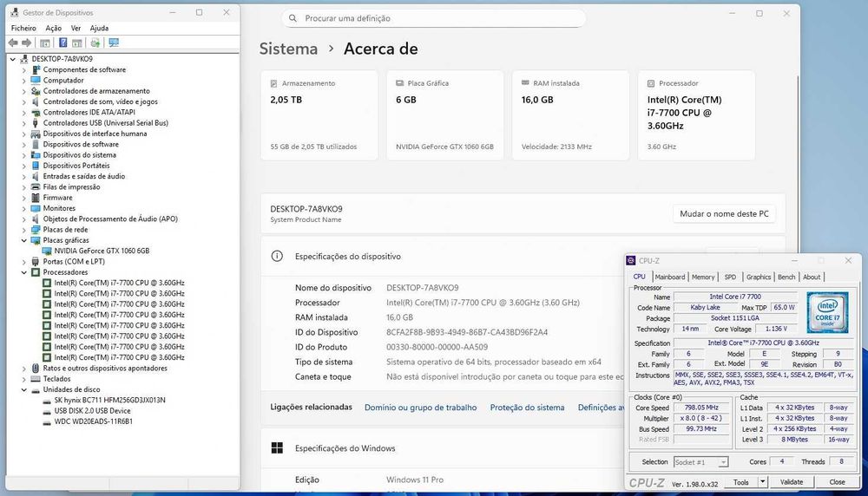Switch to the Bench tab in CPU-Z
The image size is (868, 496).
786,277
